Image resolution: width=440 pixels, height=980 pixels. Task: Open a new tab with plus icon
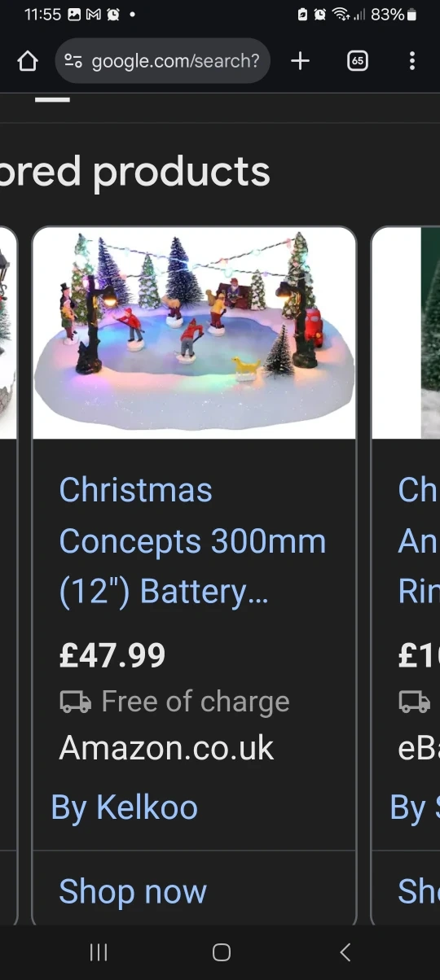[300, 61]
